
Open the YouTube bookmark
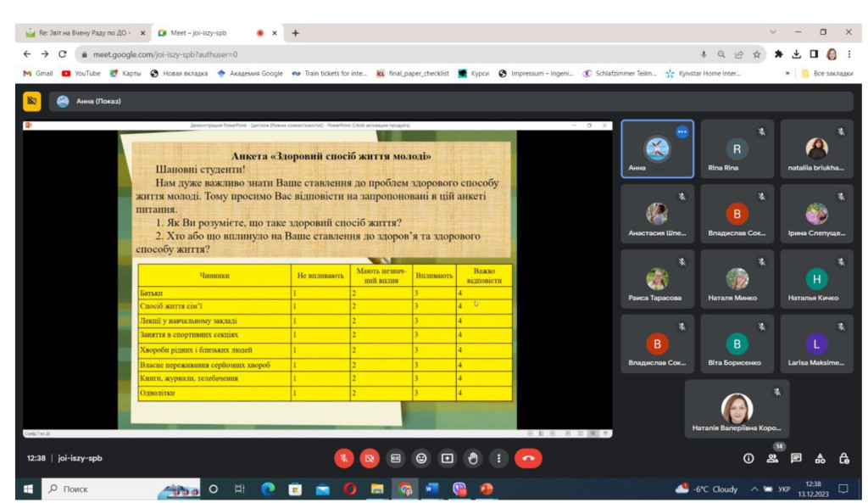tap(81, 73)
